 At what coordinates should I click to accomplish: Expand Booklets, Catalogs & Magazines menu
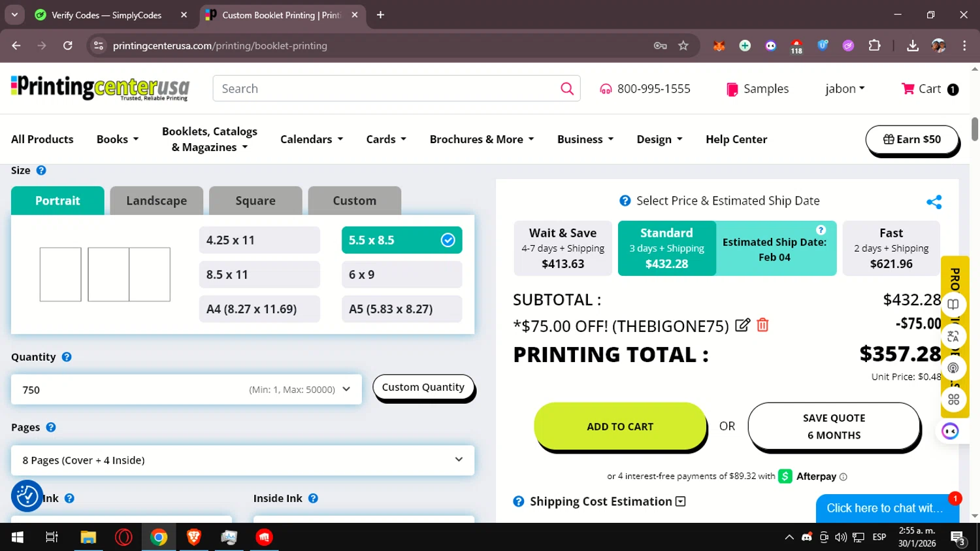[x=210, y=139]
